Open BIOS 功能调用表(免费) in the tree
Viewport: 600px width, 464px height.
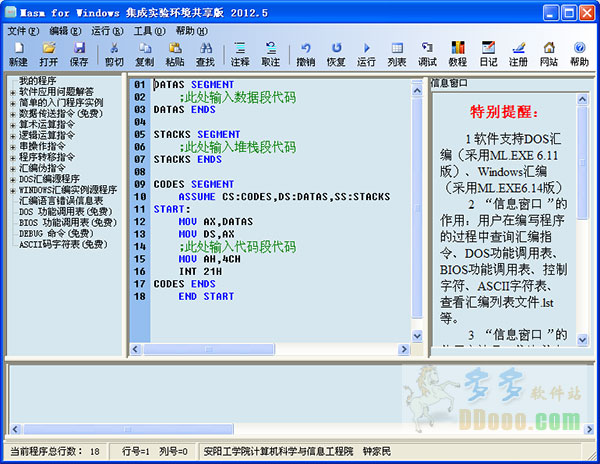coord(68,222)
